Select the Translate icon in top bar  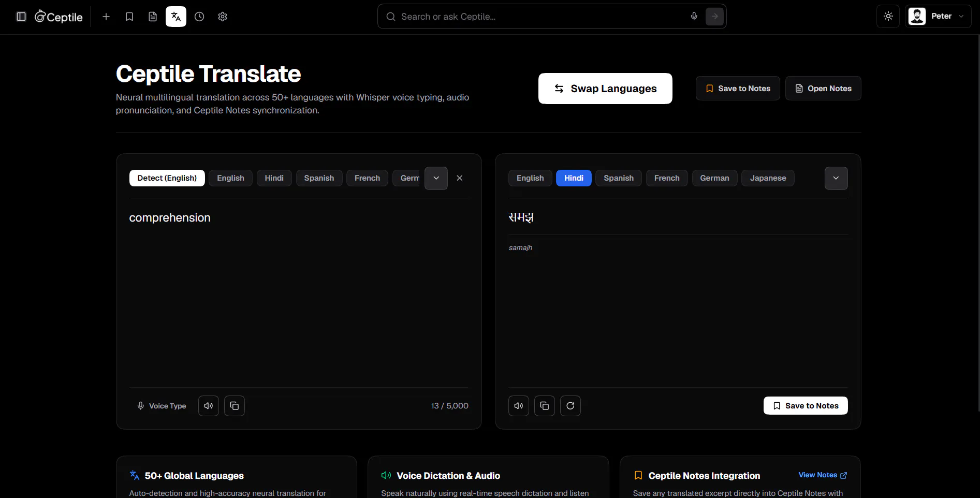coord(176,17)
